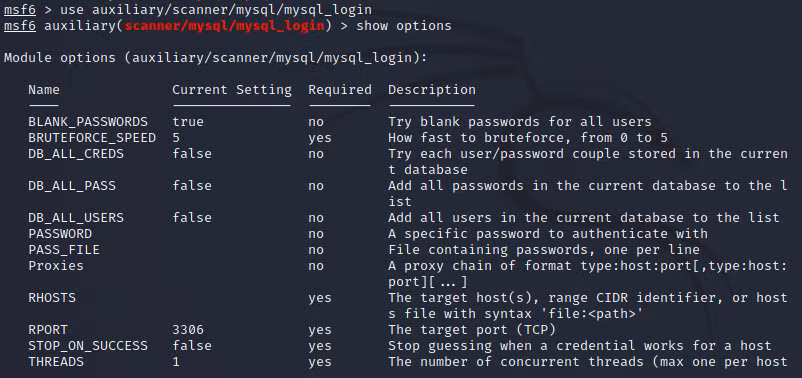Click the Current Setting column header

[232, 90]
